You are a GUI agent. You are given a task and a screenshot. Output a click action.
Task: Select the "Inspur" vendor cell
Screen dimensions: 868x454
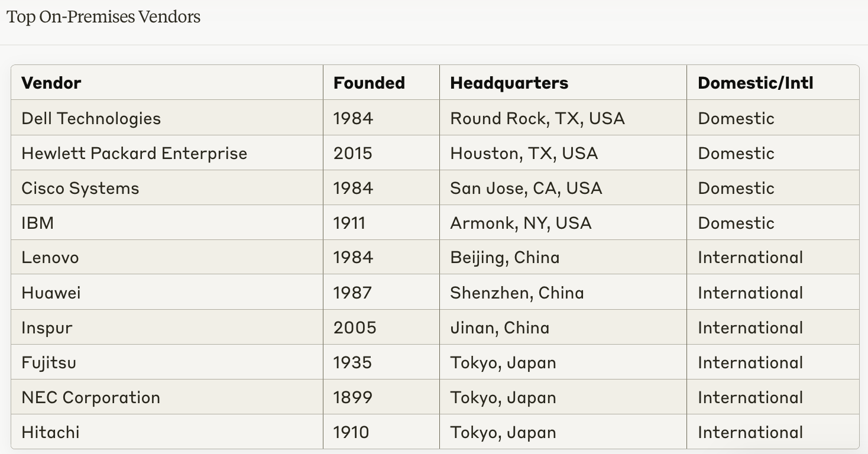(167, 327)
